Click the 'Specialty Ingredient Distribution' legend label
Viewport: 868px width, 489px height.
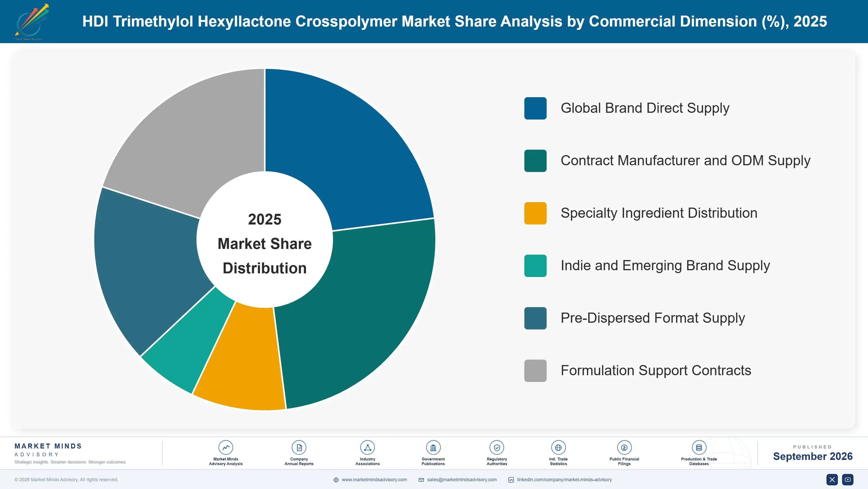pyautogui.click(x=659, y=213)
